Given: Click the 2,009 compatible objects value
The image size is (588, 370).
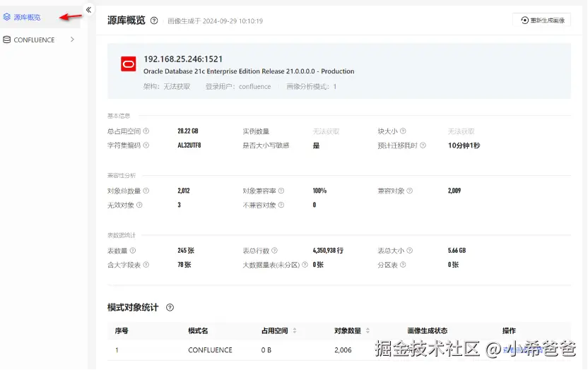Looking at the screenshot, I should point(454,191).
